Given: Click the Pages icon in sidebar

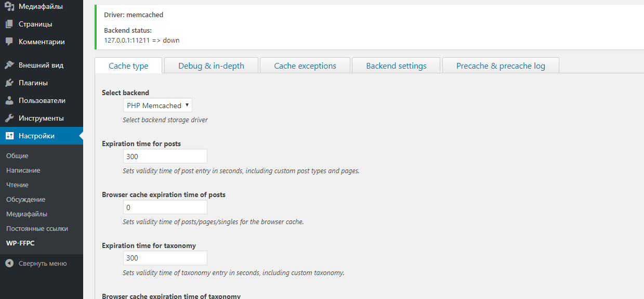Looking at the screenshot, I should coord(9,24).
